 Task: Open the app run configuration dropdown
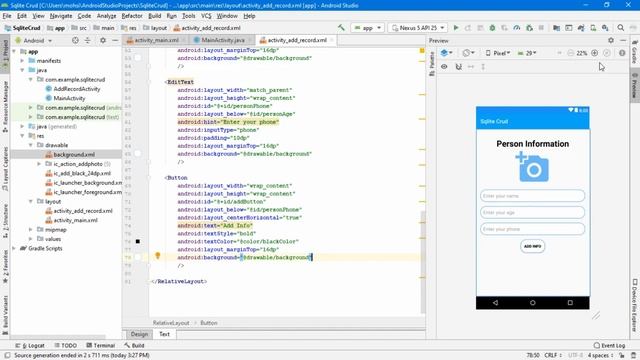[x=367, y=28]
